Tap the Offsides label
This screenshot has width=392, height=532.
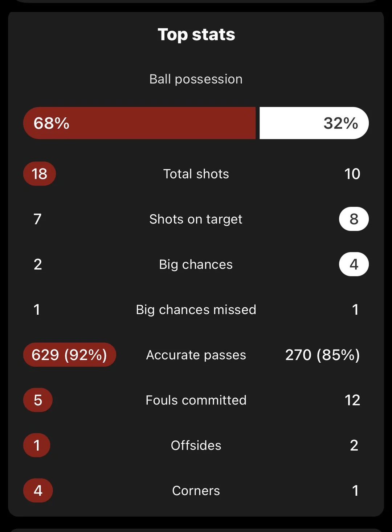coord(196,446)
